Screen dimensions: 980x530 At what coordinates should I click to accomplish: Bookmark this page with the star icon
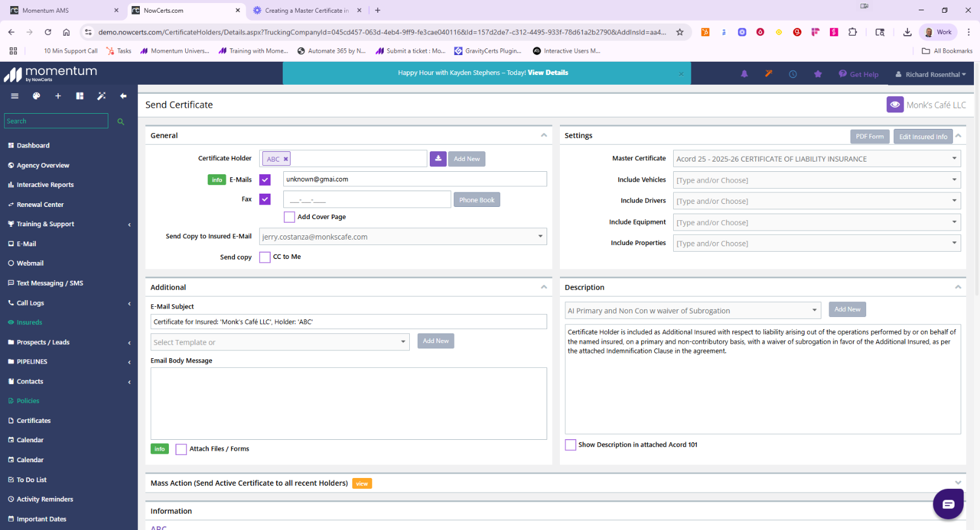point(680,32)
